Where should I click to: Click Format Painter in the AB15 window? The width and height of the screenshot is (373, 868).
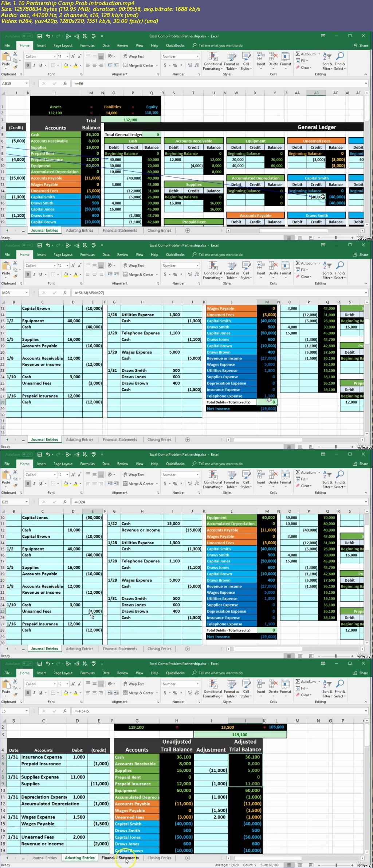(15, 67)
